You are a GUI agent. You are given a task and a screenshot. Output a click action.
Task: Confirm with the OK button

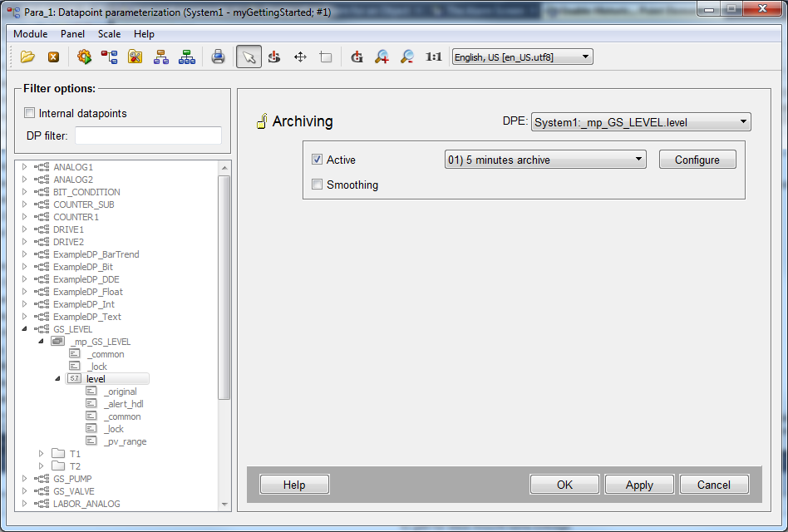tap(564, 485)
